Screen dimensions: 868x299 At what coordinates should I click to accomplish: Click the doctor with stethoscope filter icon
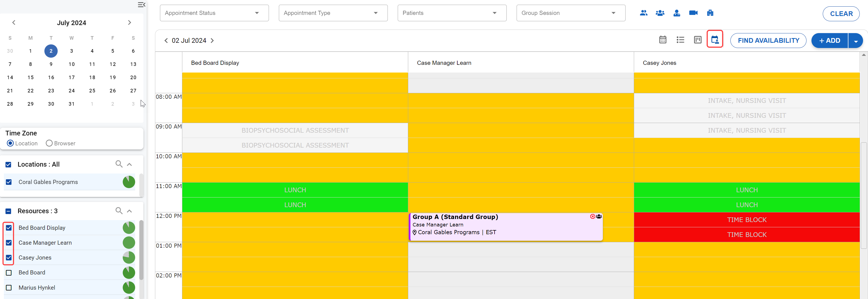[677, 13]
